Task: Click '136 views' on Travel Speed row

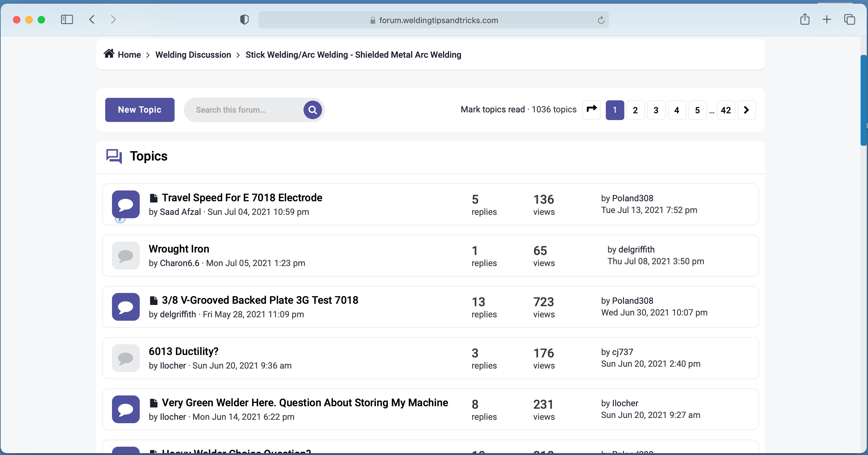Action: (x=544, y=205)
